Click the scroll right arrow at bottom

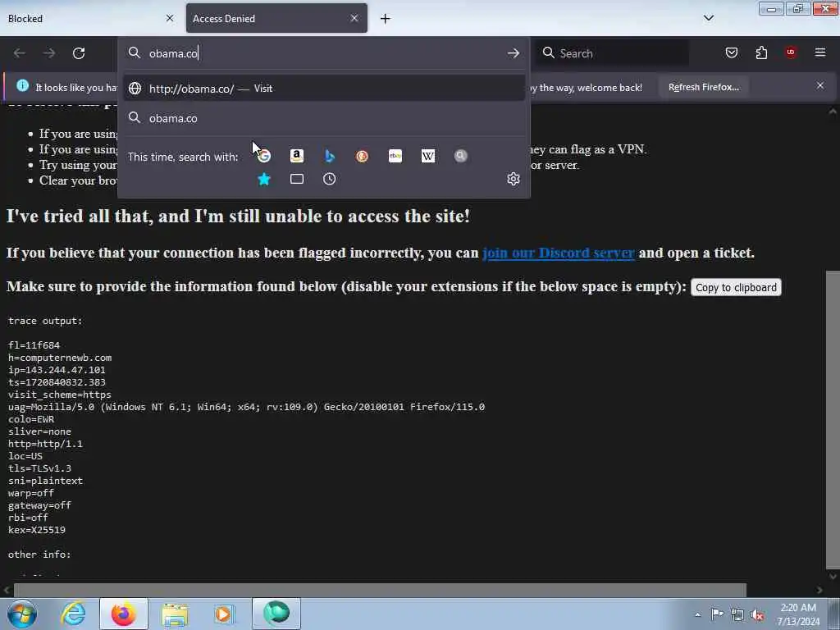click(819, 591)
